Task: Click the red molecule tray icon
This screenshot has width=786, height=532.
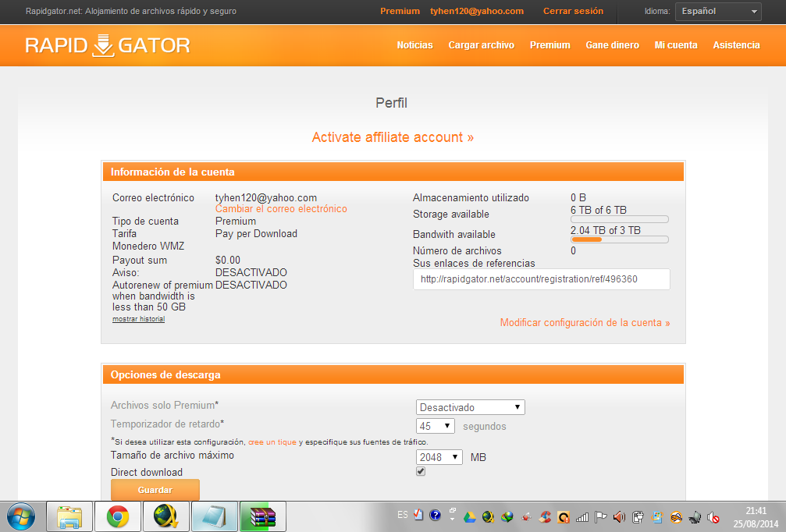Action: click(x=526, y=517)
